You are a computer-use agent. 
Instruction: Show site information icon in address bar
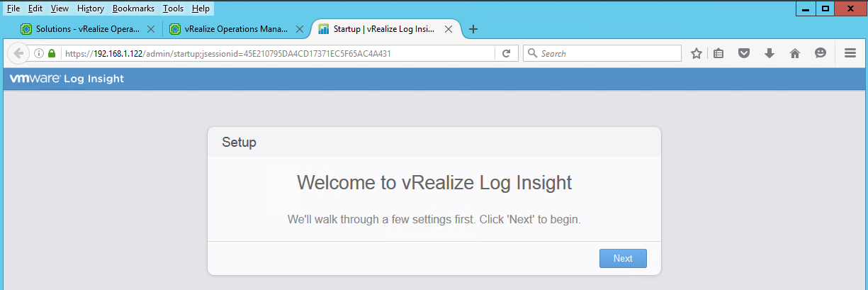tap(39, 53)
